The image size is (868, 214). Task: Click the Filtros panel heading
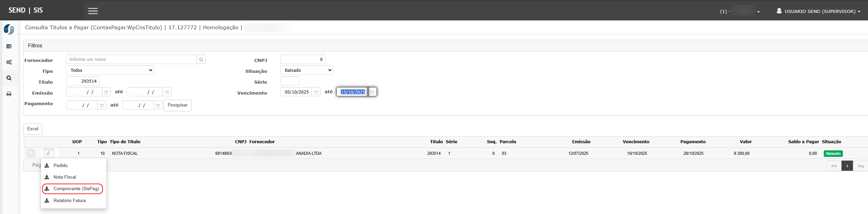click(35, 46)
